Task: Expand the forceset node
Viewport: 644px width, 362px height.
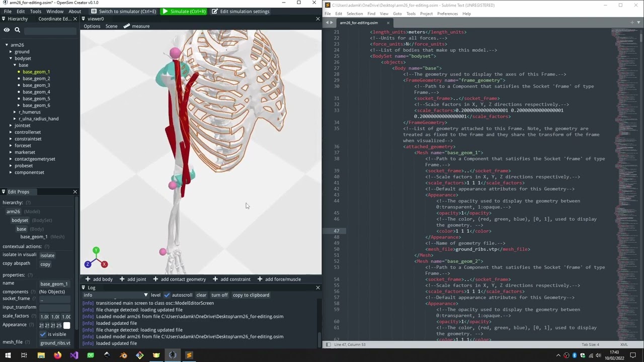Action: [11, 145]
